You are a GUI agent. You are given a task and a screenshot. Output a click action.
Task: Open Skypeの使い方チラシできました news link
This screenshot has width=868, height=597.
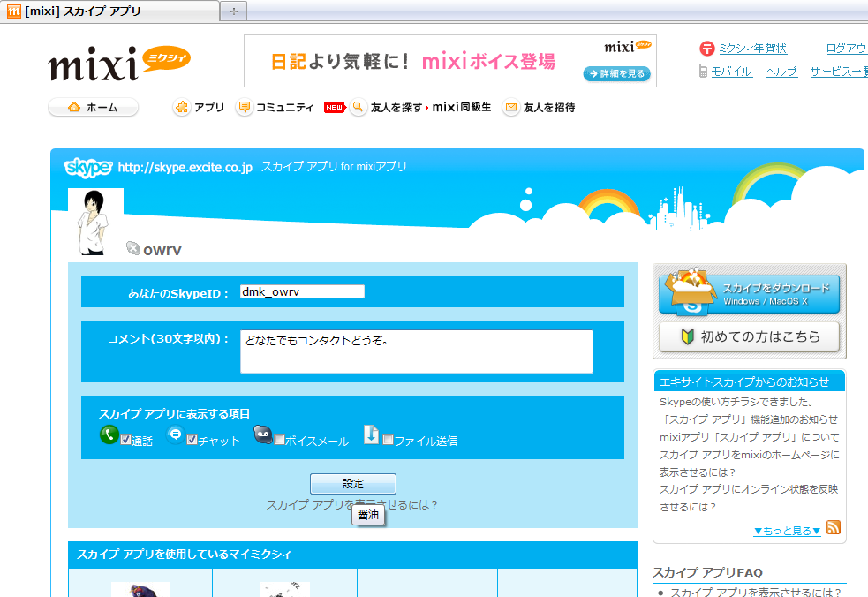pyautogui.click(x=736, y=402)
